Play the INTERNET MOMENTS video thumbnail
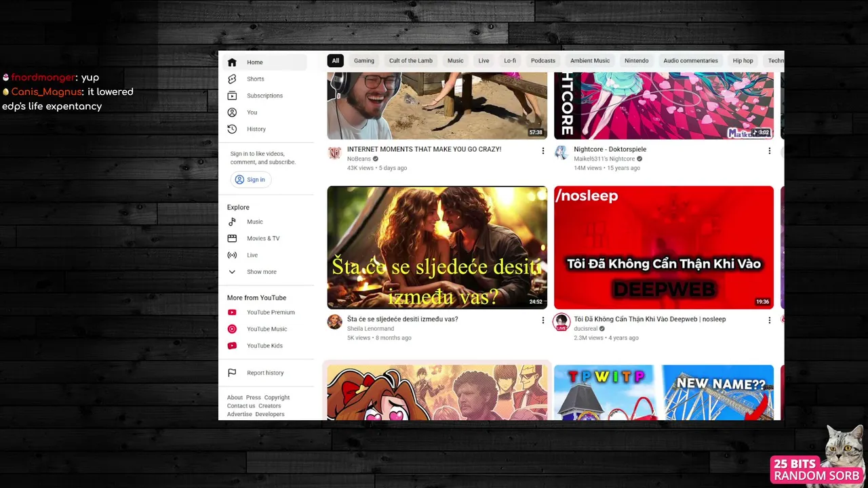The image size is (868, 488). coord(437,106)
